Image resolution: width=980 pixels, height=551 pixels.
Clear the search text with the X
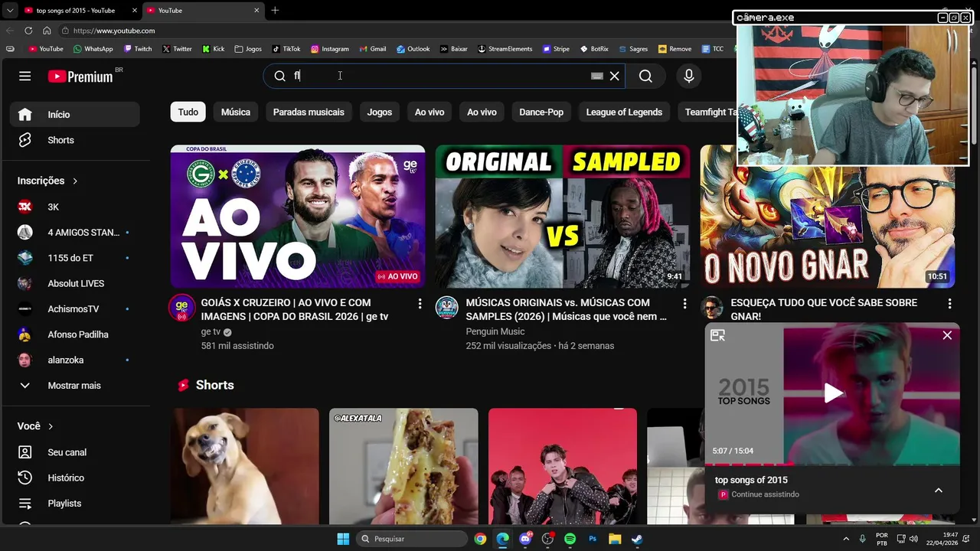614,76
